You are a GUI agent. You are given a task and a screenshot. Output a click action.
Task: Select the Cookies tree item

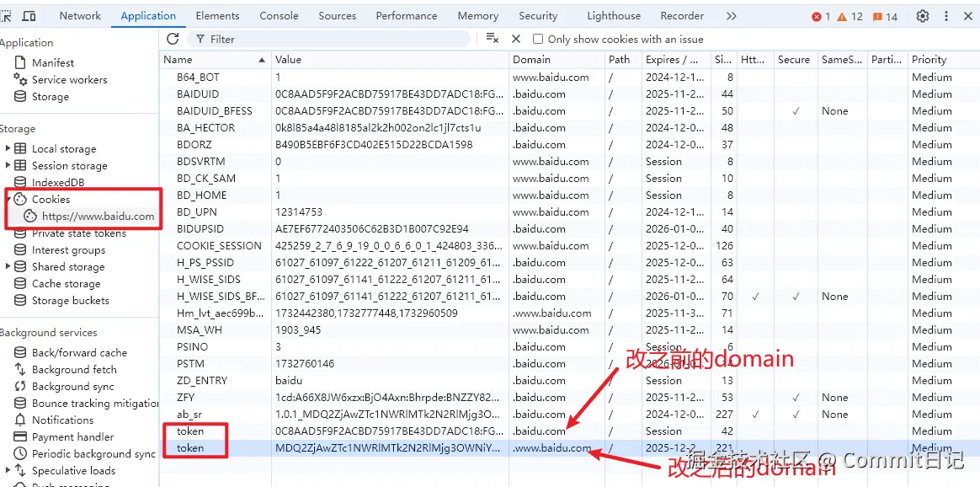tap(51, 200)
